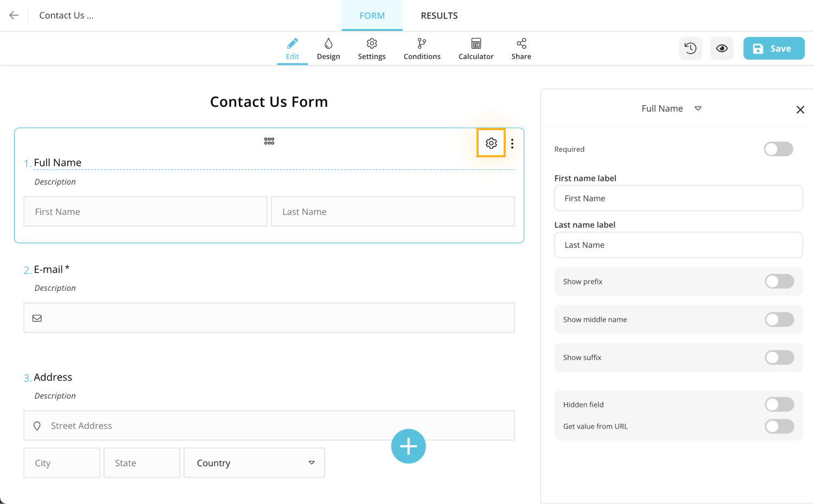Open the Full Name field settings gear

click(491, 143)
